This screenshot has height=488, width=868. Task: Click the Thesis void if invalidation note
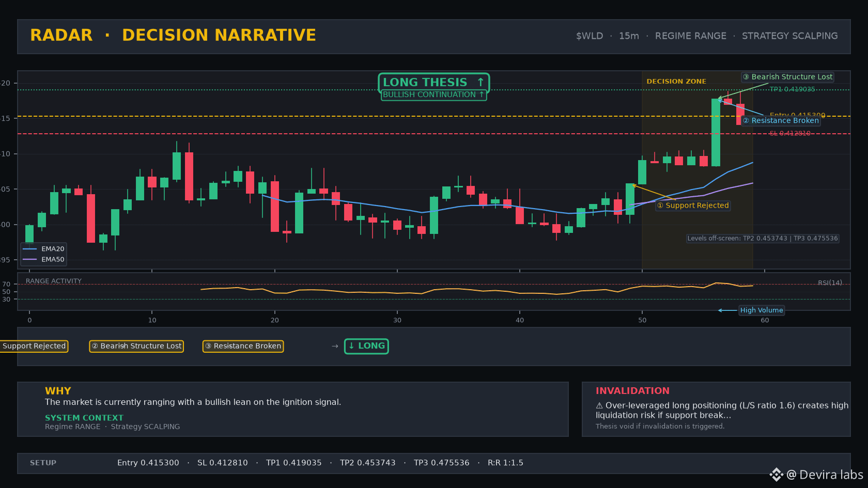[x=660, y=427]
